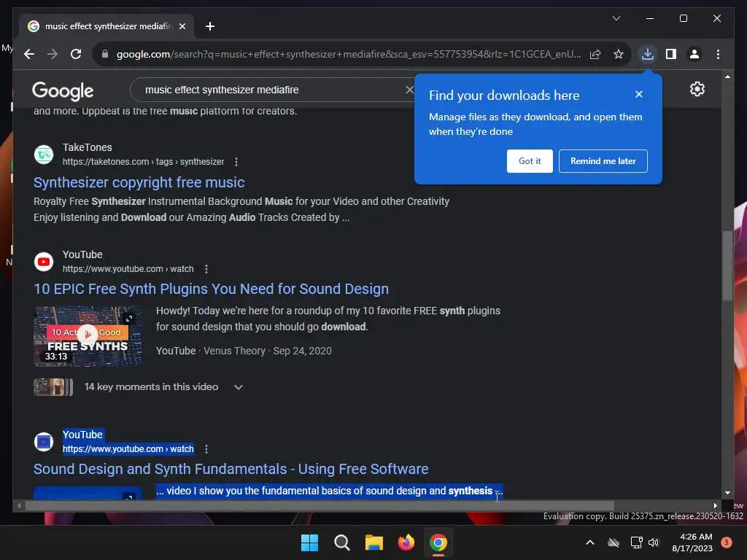The image size is (747, 560).
Task: Select the 'music effect synthesizer mediafire' tab
Action: [x=107, y=26]
